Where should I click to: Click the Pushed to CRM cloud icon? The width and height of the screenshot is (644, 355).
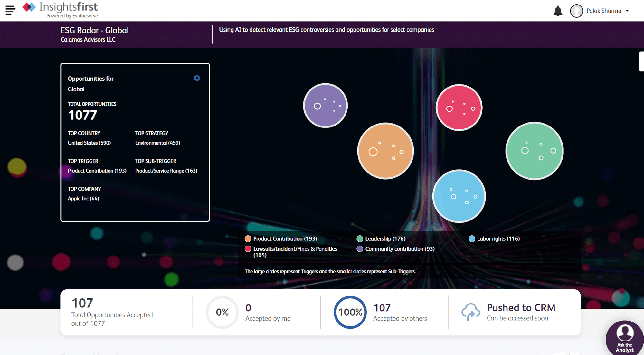tap(471, 312)
